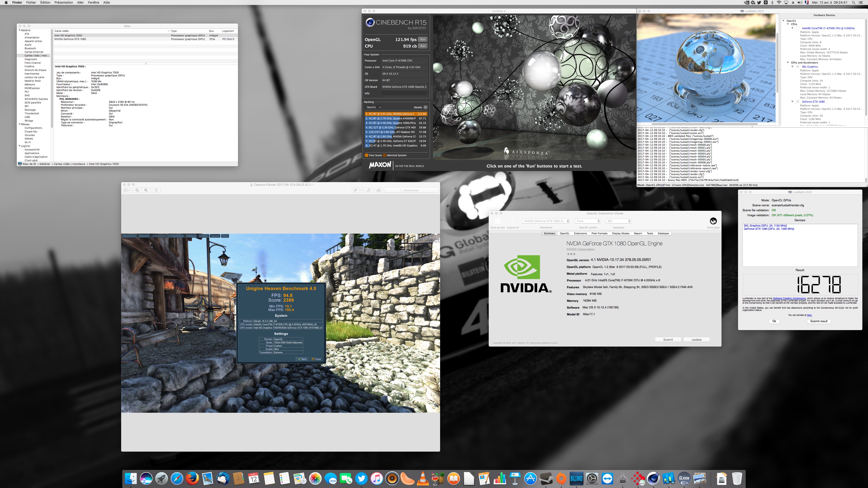The width and height of the screenshot is (868, 488).
Task: Open the NVIDIA GeForce GTX 1080 renderer dropdown
Action: point(546,221)
